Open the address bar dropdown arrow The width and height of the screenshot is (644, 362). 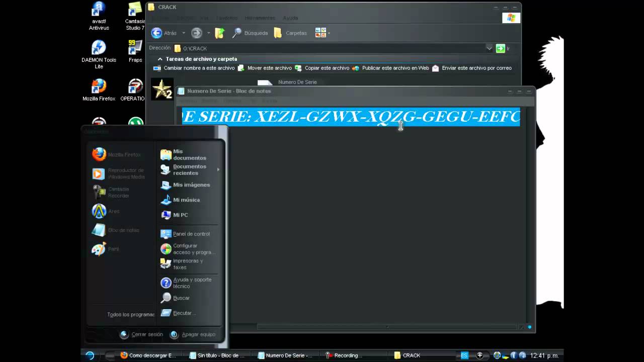[489, 48]
